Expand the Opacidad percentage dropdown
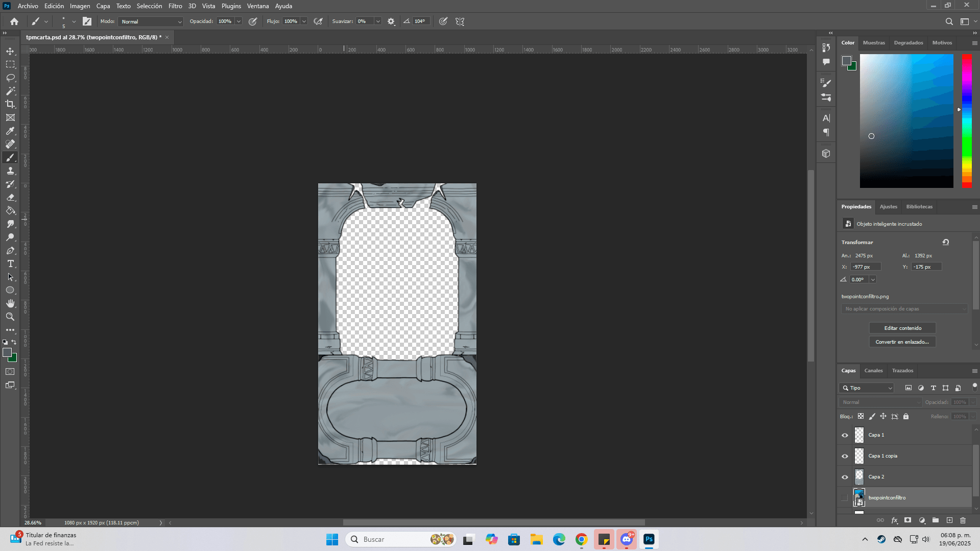 coord(238,21)
